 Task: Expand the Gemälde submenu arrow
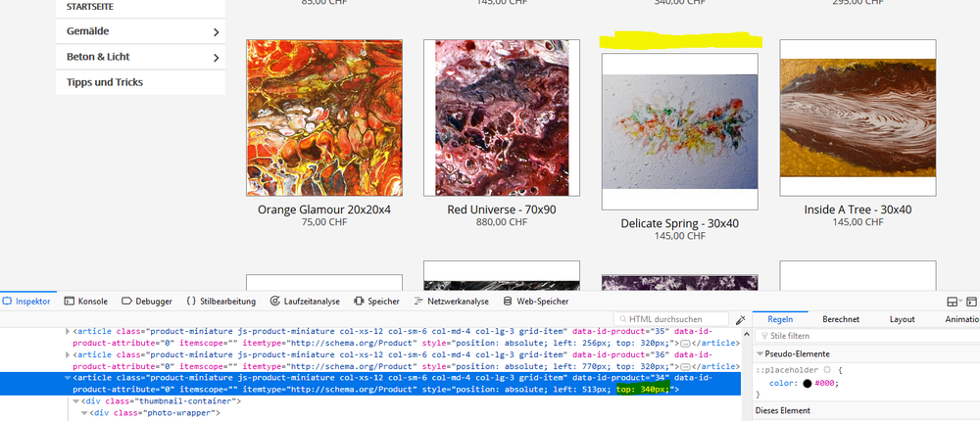click(x=216, y=32)
